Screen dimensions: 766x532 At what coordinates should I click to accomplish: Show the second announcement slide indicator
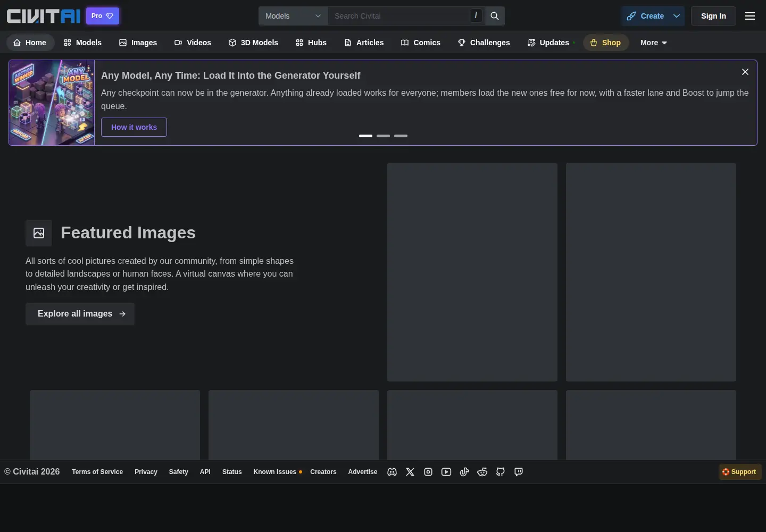point(383,136)
